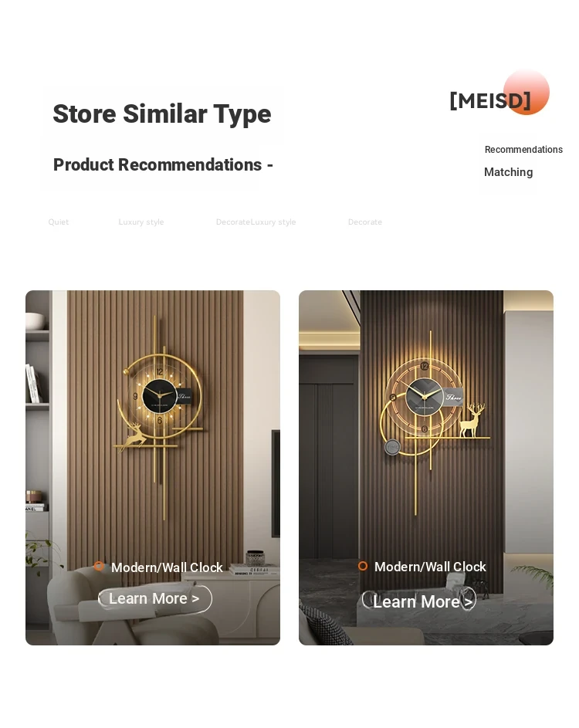
Task: Click orange ring icon on right clock card
Action: tap(363, 566)
